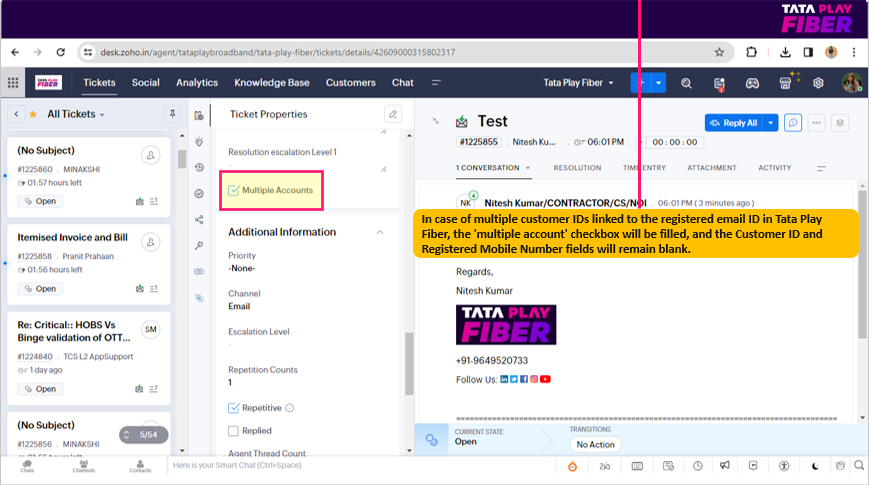Open browser extensions puzzle icon

[751, 52]
